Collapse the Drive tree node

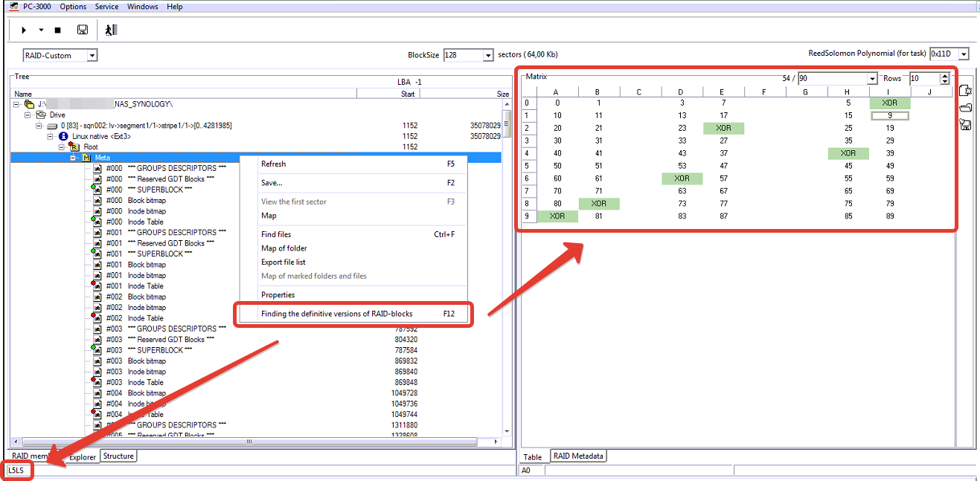click(28, 115)
